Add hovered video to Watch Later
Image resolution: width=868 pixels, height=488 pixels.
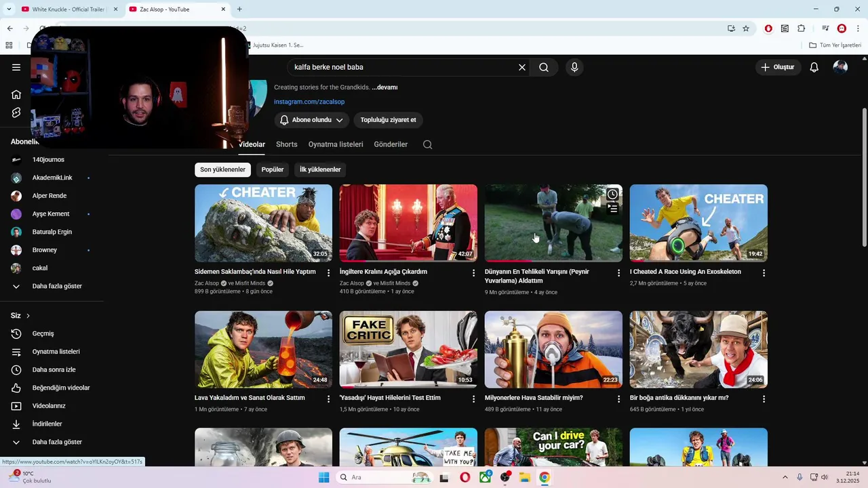click(x=612, y=195)
